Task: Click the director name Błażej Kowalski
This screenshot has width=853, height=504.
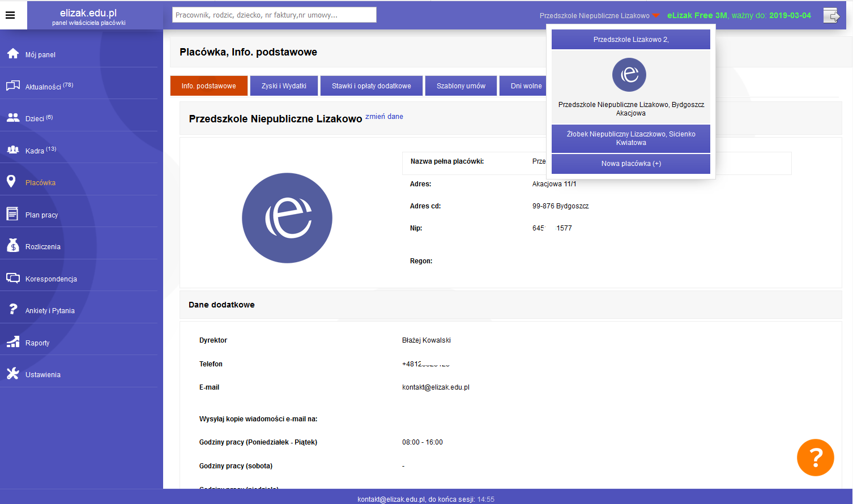Action: coord(427,340)
